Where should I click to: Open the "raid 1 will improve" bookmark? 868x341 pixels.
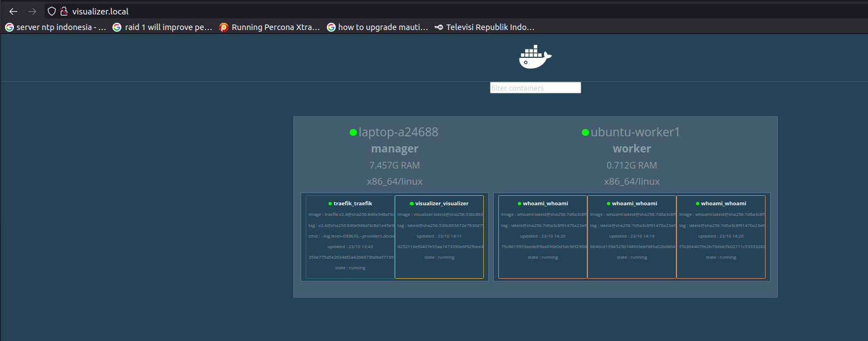point(163,27)
